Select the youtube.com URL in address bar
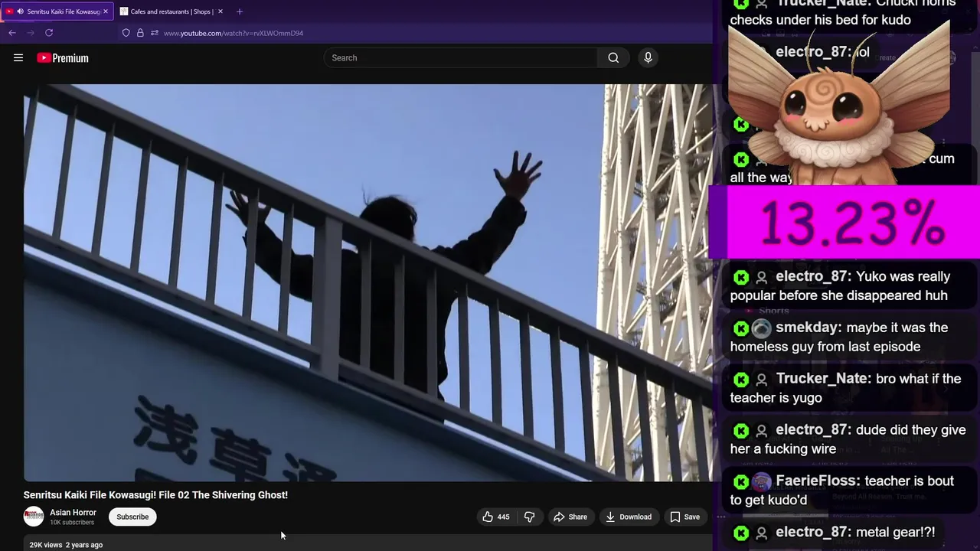Screen dimensions: 980x551 click(x=234, y=34)
